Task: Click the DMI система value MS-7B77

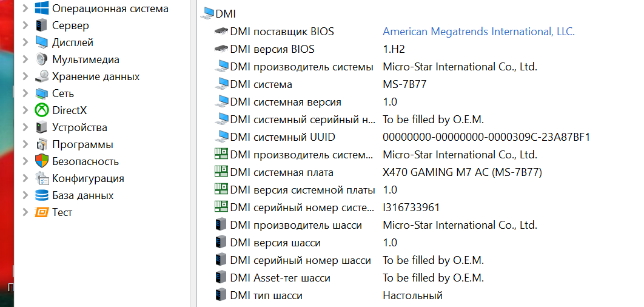Action: (x=404, y=84)
